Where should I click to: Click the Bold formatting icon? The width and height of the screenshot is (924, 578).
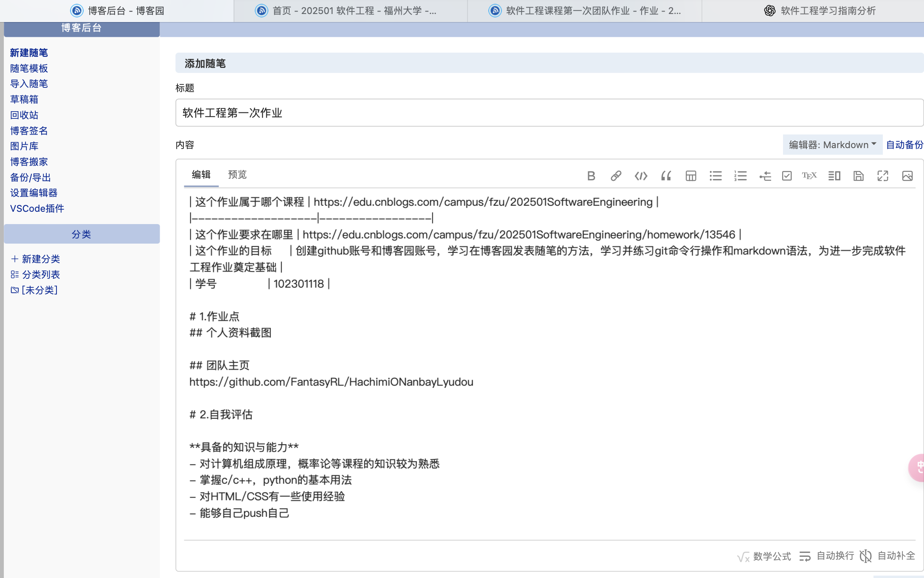click(591, 176)
